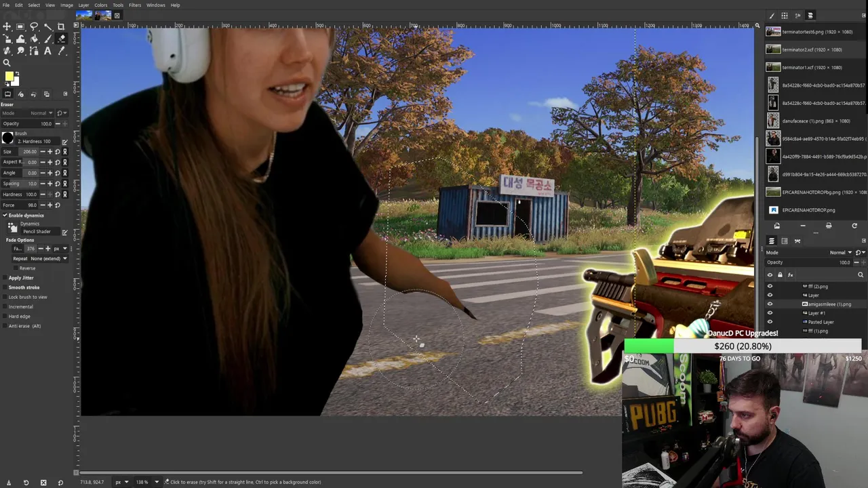Select the Zoom magnifier tool
868x488 pixels.
click(x=7, y=63)
